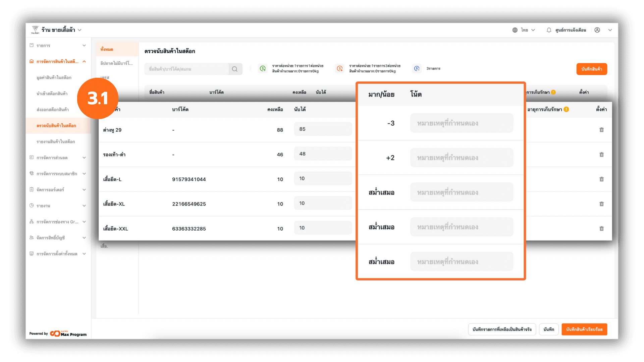Click the globe language icon
The height and width of the screenshot is (362, 644).
coord(515,30)
